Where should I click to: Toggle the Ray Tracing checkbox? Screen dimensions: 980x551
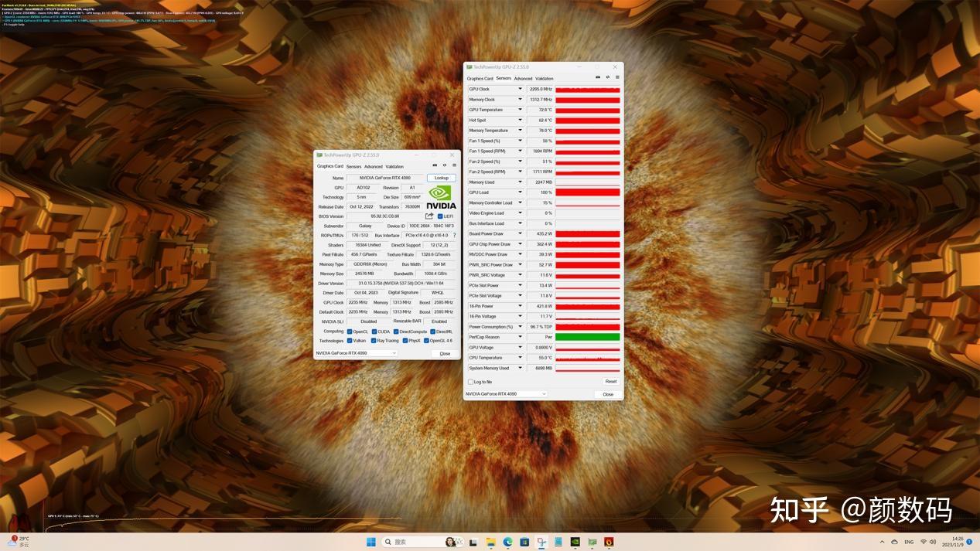(x=374, y=341)
